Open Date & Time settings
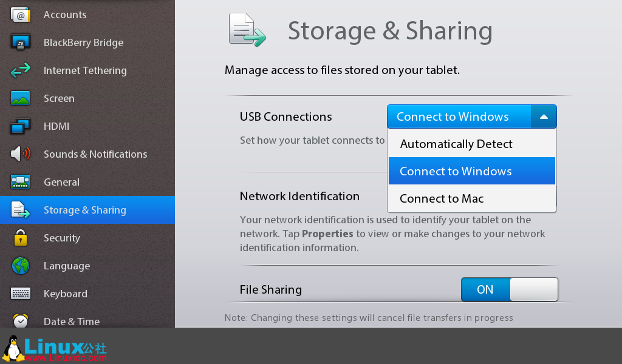This screenshot has width=622, height=364. [87, 318]
